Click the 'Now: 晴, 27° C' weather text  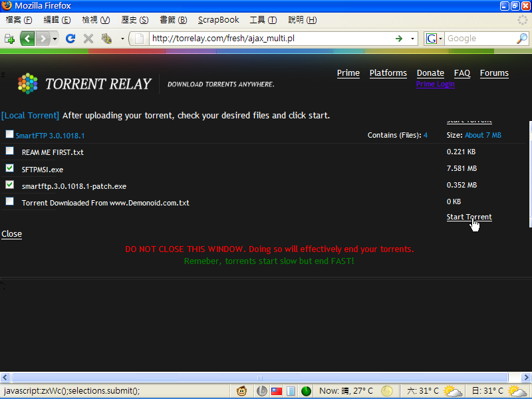[346, 391]
